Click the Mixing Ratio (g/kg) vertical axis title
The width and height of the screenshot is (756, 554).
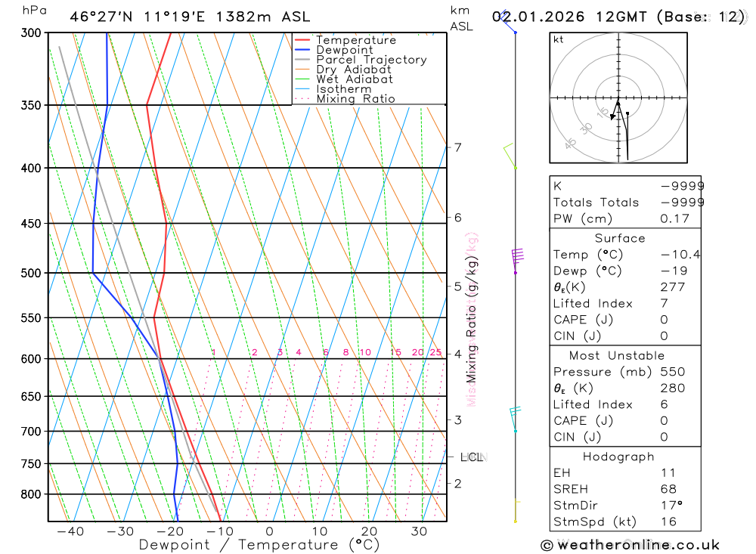pyautogui.click(x=471, y=320)
